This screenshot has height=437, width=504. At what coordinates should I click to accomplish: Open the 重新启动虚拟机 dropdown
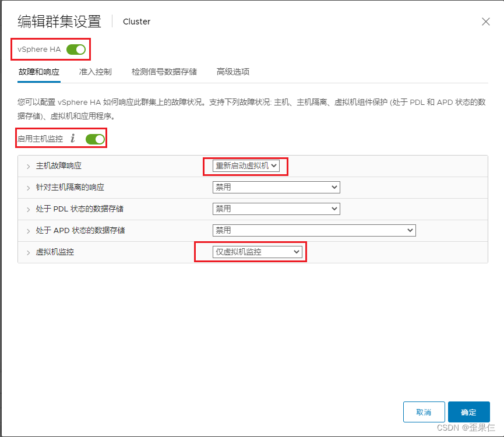click(x=246, y=166)
